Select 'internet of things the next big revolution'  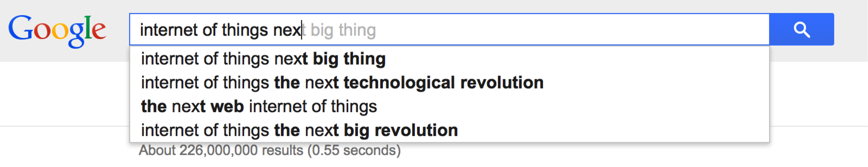pyautogui.click(x=449, y=130)
